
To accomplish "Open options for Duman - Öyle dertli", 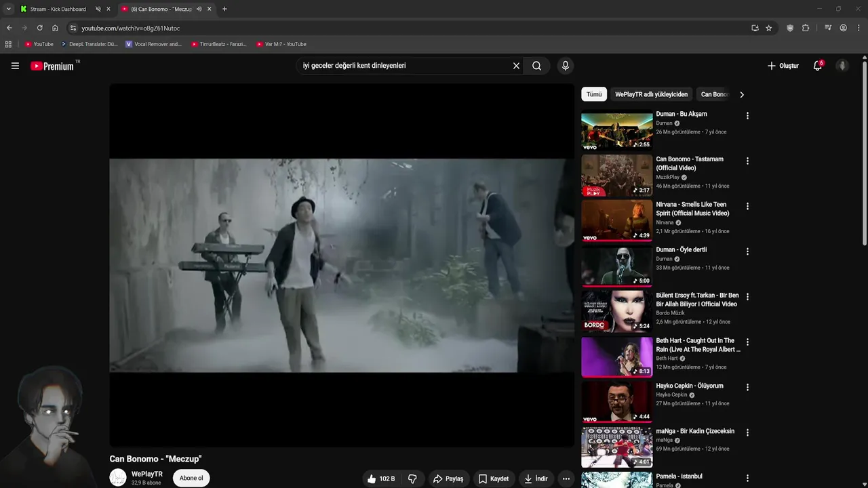I will pyautogui.click(x=747, y=251).
